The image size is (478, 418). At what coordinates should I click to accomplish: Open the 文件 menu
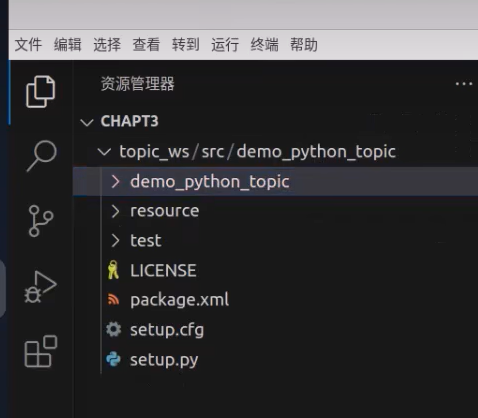[28, 45]
